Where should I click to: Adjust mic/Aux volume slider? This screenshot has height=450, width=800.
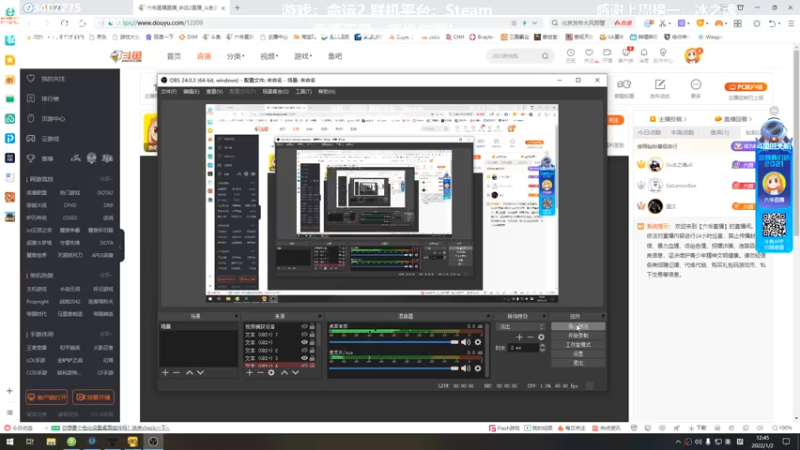pos(394,368)
